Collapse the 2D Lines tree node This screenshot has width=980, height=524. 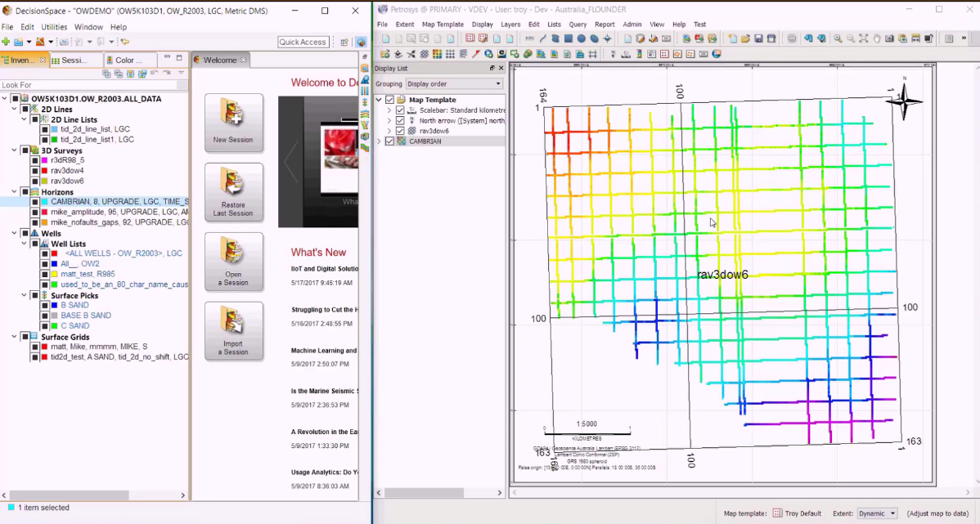[15, 110]
